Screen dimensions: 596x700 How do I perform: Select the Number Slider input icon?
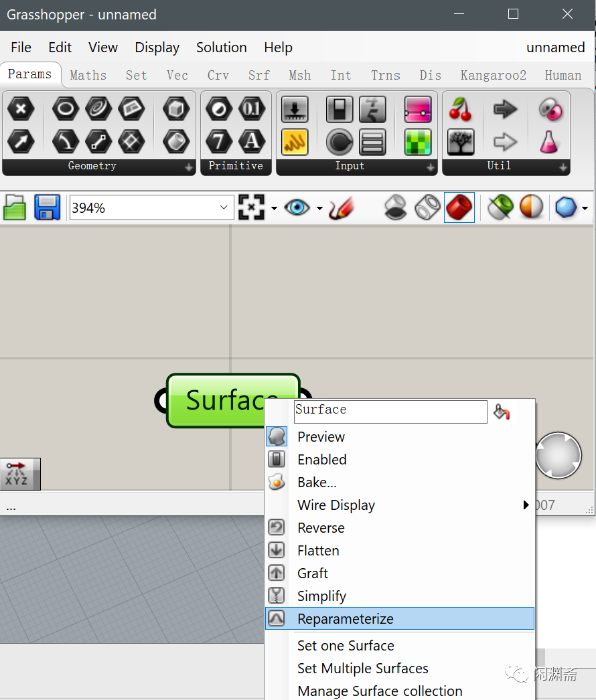pyautogui.click(x=295, y=109)
